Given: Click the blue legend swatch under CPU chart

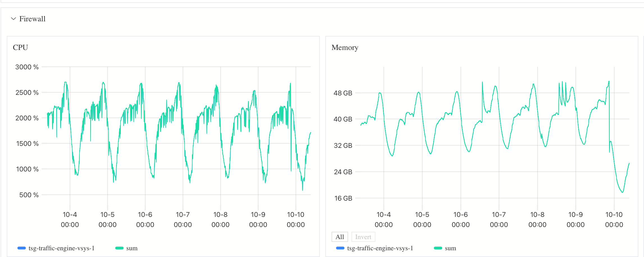Looking at the screenshot, I should click(x=22, y=248).
